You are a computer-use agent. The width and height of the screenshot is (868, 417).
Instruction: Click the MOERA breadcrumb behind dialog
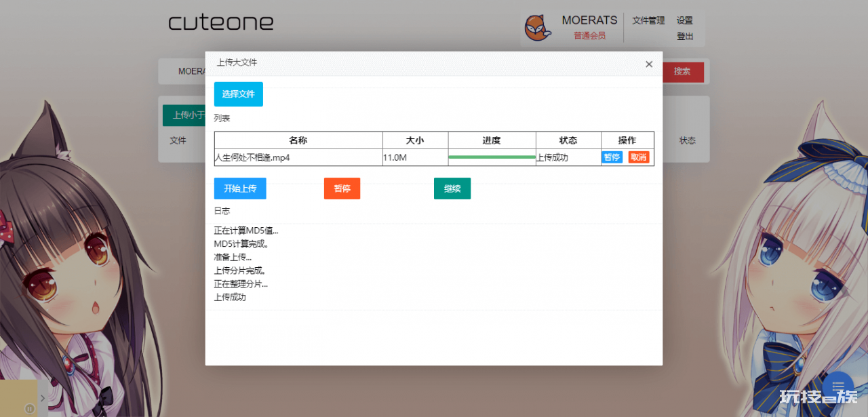[x=192, y=71]
